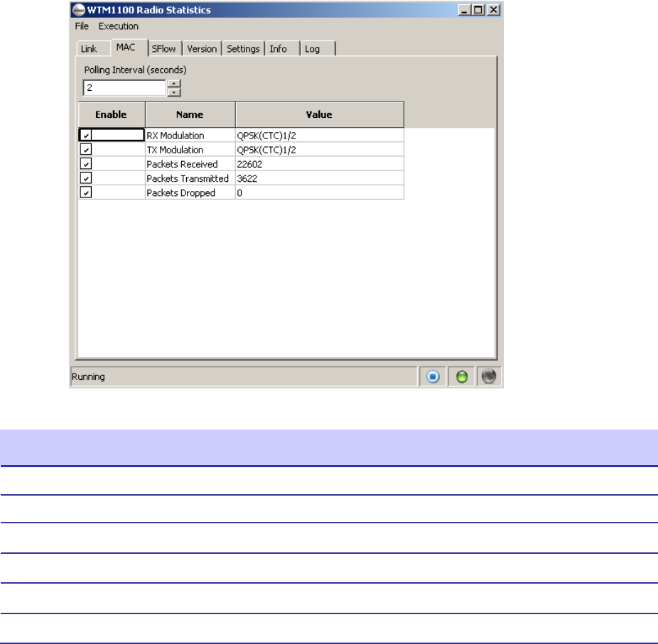Select the RX Modulation name cell

coord(190,135)
